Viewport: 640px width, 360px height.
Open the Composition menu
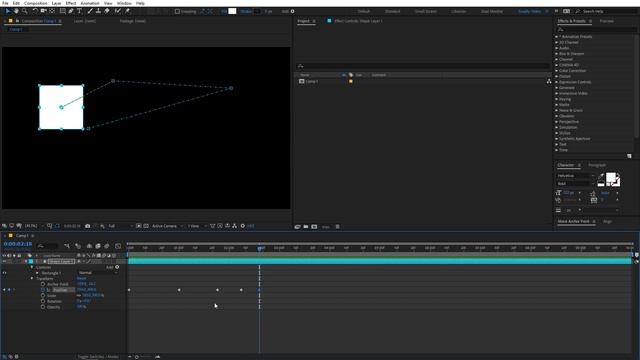coord(36,3)
